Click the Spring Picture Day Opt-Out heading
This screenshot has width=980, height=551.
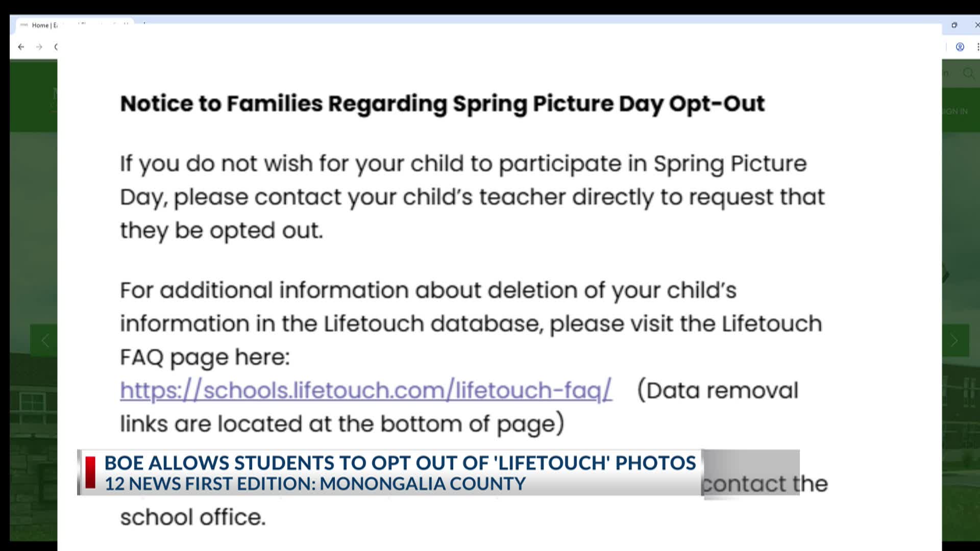pyautogui.click(x=442, y=104)
